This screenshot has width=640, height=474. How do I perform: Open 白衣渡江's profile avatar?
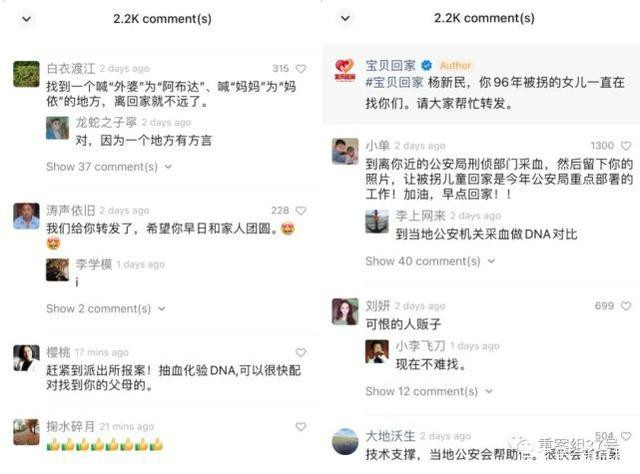(26, 74)
